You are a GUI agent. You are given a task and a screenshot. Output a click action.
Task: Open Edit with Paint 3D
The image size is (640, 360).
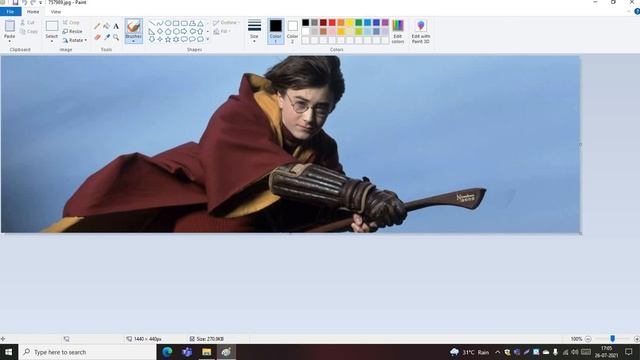click(x=420, y=31)
